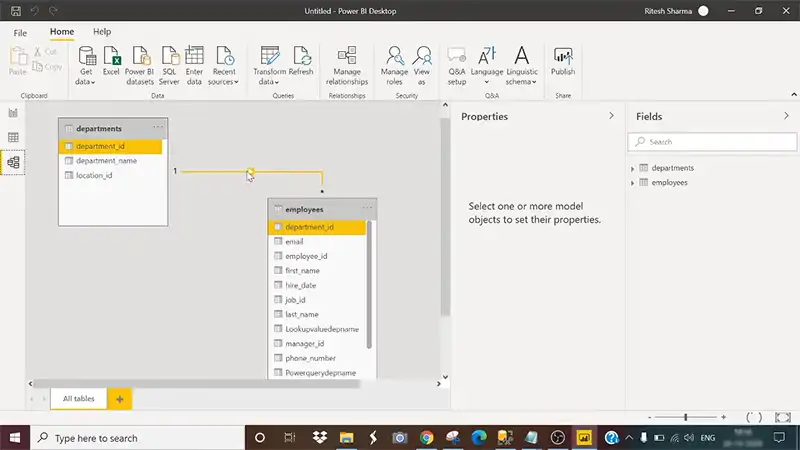The height and width of the screenshot is (450, 800).
Task: Select Powerquerydepname field in employees table
Action: click(x=317, y=373)
